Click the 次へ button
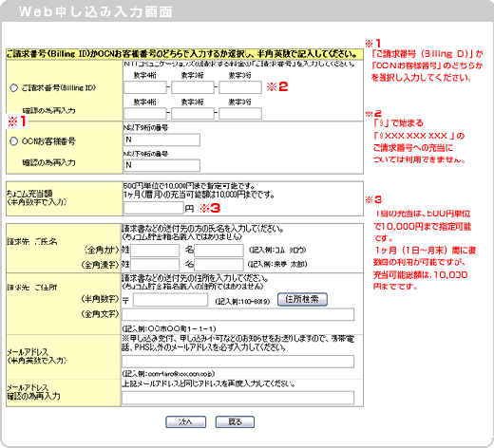Screen dimensions: 494x448 [185, 421]
